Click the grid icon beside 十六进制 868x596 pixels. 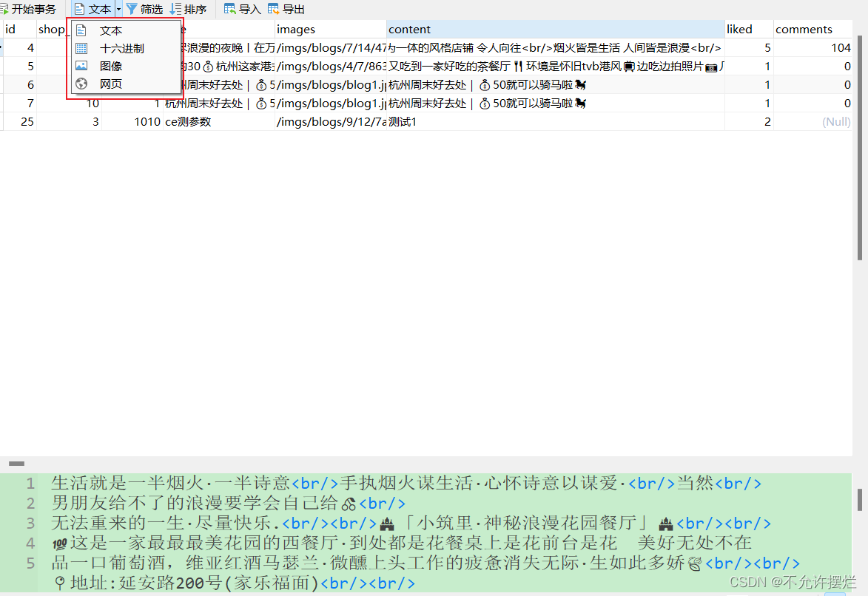pyautogui.click(x=81, y=48)
